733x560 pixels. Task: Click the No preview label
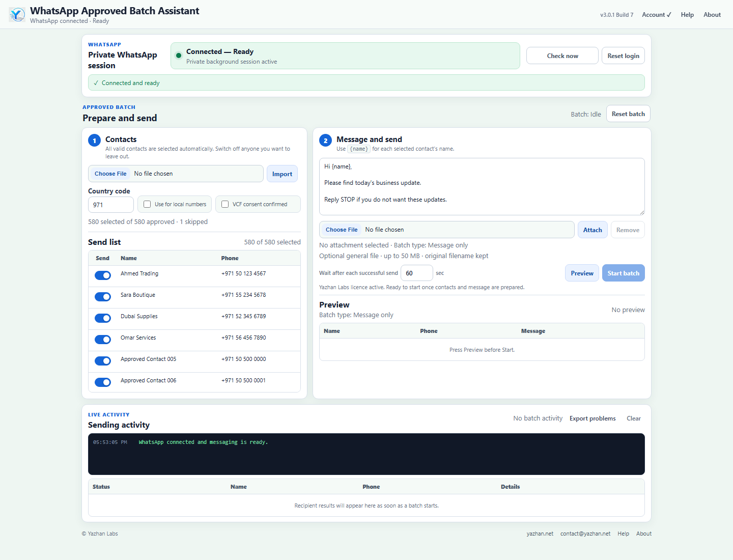pyautogui.click(x=628, y=310)
